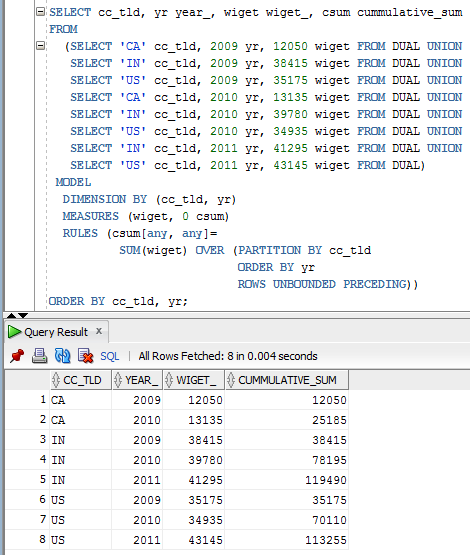Screen dimensions: 470x555
Task: Click value 43145 in the SQL editor
Action: point(290,165)
